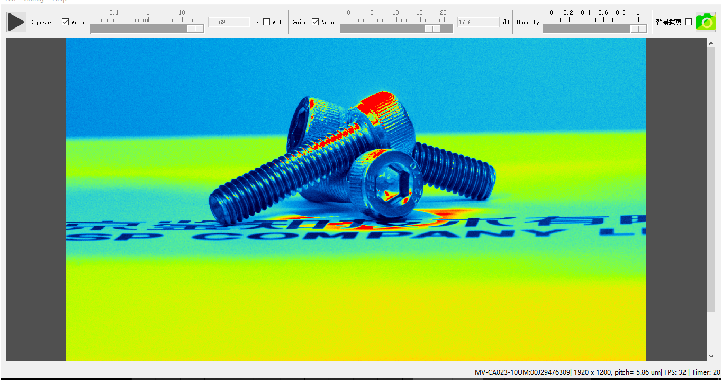Focus the exposure value input field
The width and height of the screenshot is (721, 381).
[x=229, y=22]
